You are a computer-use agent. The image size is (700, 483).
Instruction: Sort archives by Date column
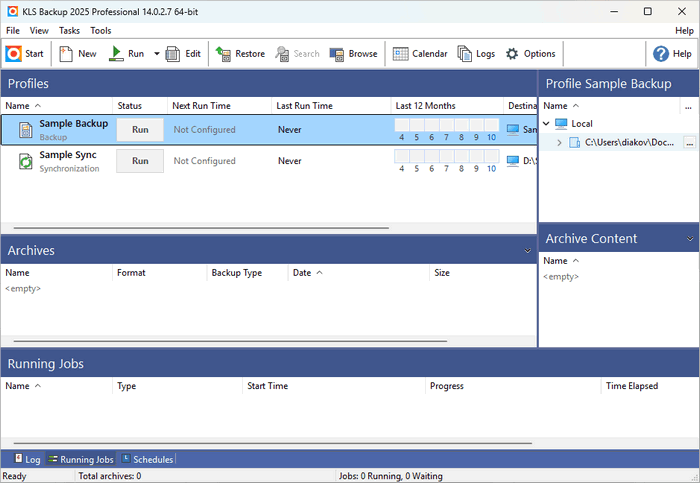click(x=358, y=273)
